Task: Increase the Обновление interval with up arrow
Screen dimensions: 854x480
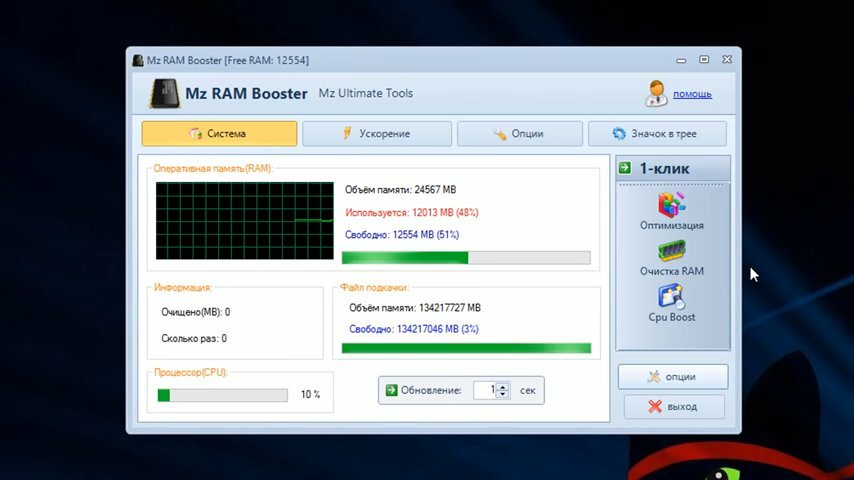Action: [503, 386]
